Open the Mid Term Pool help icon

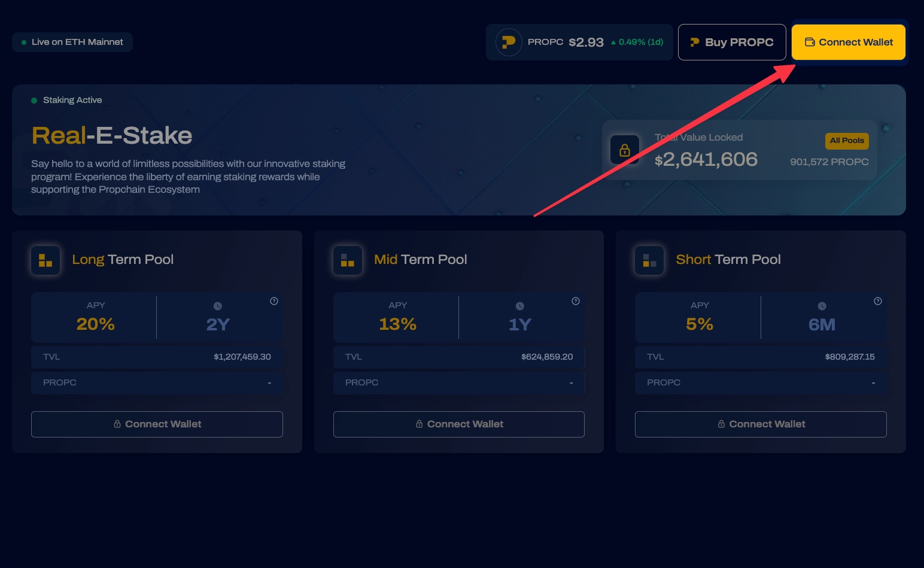point(576,301)
